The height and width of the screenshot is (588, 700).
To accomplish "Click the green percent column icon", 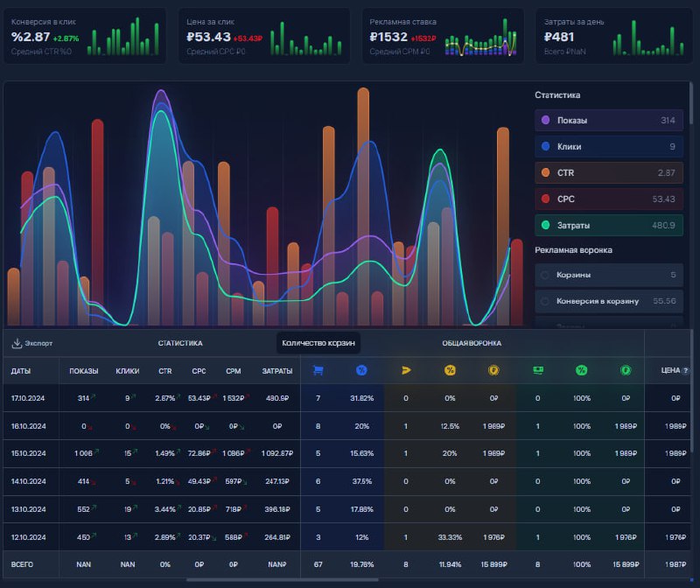I will (x=581, y=370).
